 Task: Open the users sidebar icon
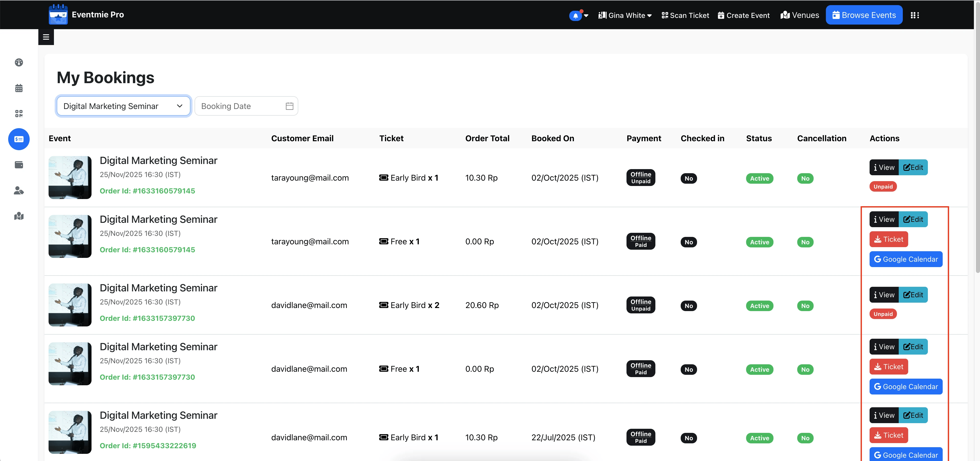point(19,190)
